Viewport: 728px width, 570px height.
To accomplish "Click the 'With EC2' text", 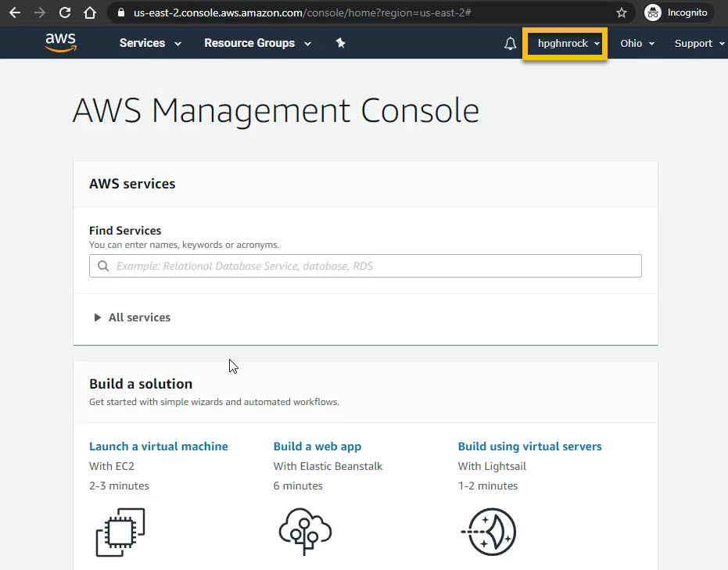I will 111,466.
